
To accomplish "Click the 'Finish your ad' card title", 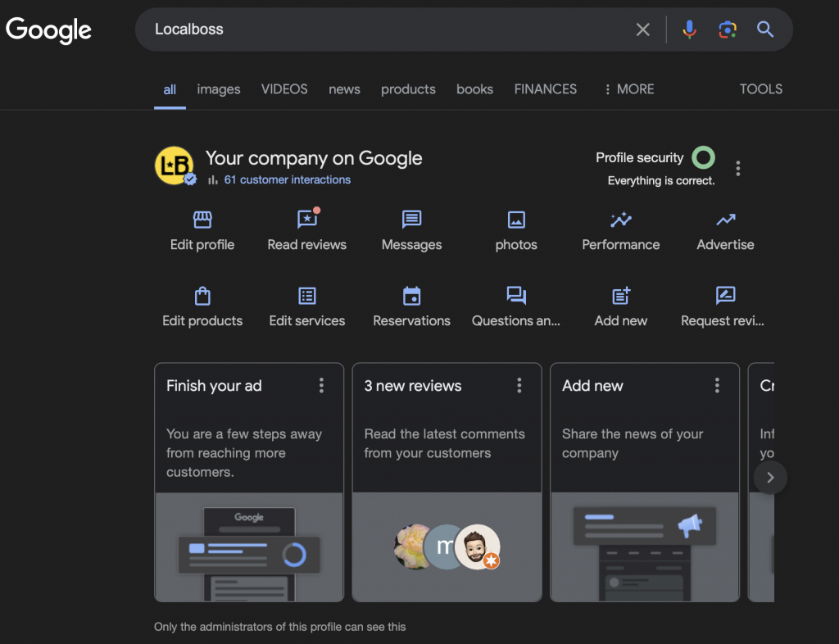I will point(214,386).
